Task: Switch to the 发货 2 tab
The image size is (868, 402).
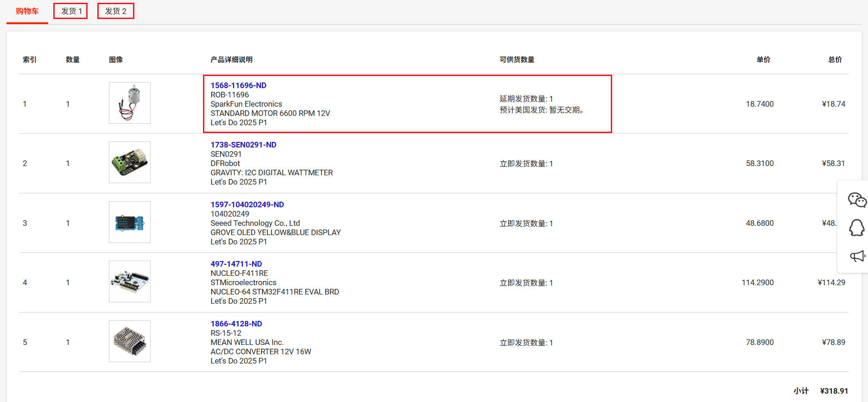Action: 116,11
